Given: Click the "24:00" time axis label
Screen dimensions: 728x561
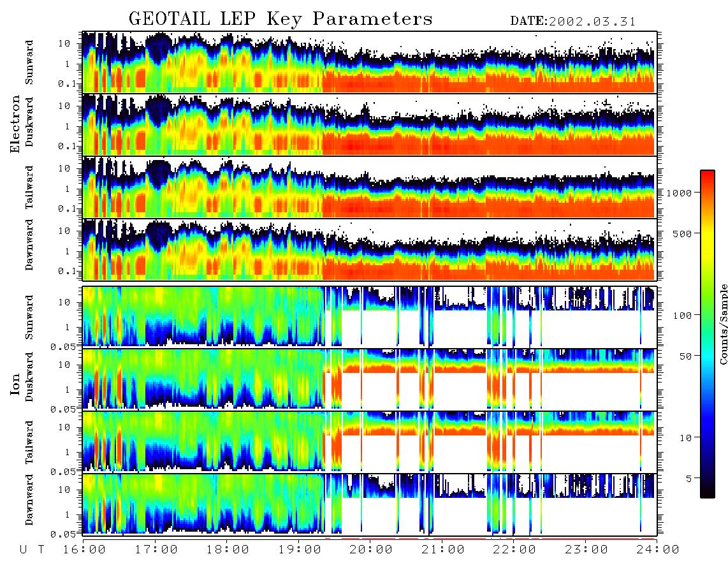Looking at the screenshot, I should [658, 550].
